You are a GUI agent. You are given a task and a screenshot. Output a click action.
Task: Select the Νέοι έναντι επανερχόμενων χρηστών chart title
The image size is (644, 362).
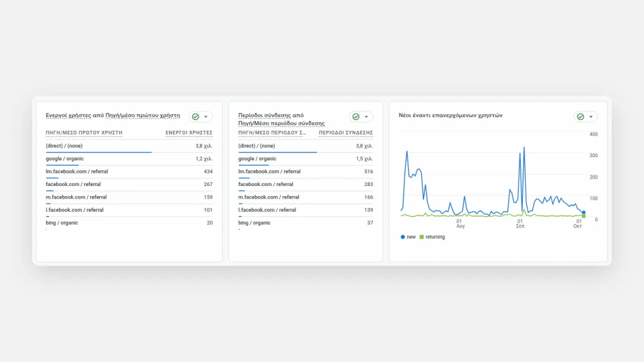(x=450, y=116)
